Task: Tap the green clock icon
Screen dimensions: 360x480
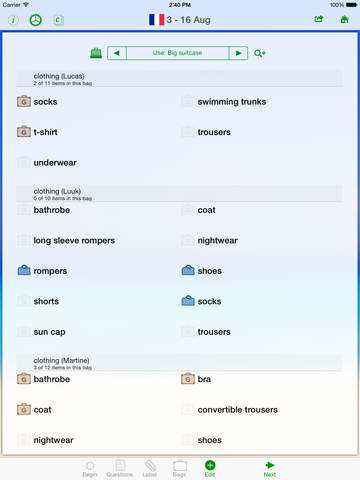Action: [36, 20]
